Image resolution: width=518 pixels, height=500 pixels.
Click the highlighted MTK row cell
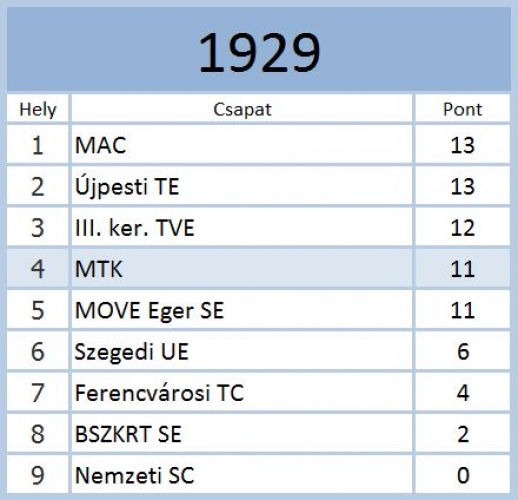(x=242, y=268)
